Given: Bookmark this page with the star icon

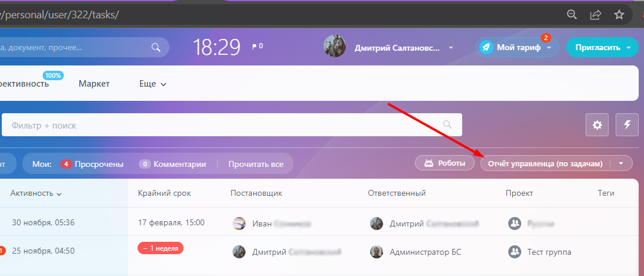Looking at the screenshot, I should point(619,14).
